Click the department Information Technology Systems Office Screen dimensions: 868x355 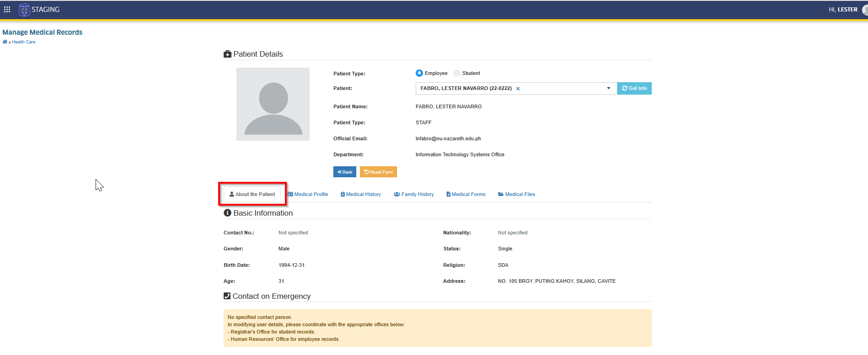(x=460, y=154)
